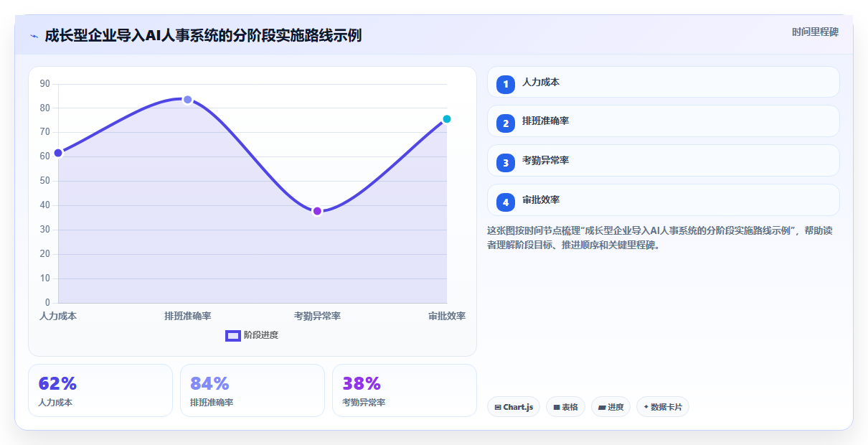Click the 时间里程碑 label in header

click(815, 32)
